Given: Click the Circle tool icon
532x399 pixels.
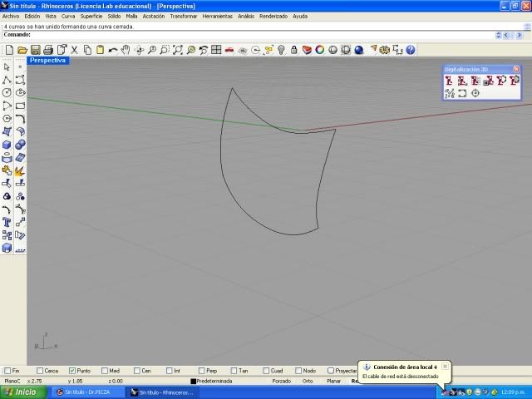Looking at the screenshot, I should coord(7,92).
